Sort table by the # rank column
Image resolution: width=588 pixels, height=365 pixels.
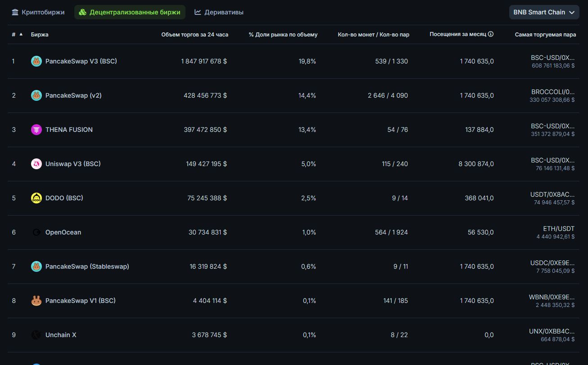coord(14,35)
